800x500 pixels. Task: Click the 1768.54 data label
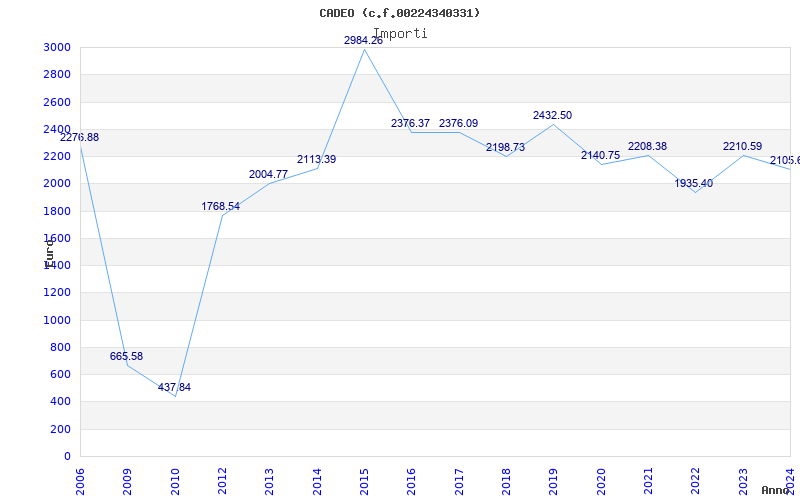coord(220,206)
